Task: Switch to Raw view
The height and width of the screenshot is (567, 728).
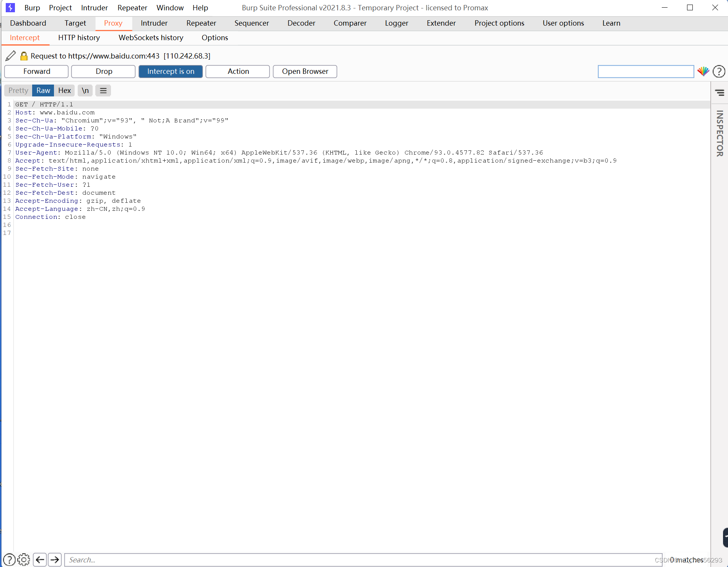Action: (x=43, y=91)
